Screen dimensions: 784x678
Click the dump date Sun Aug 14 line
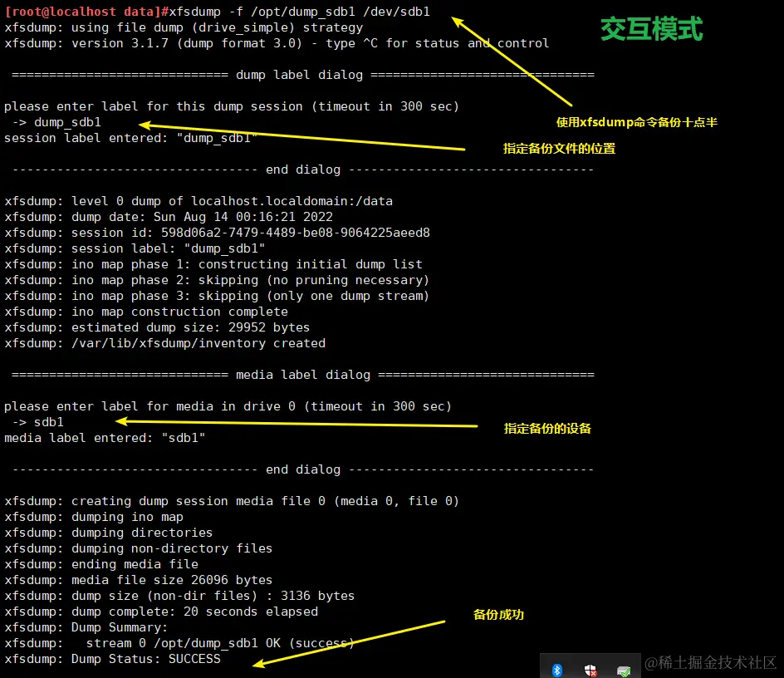pyautogui.click(x=169, y=217)
